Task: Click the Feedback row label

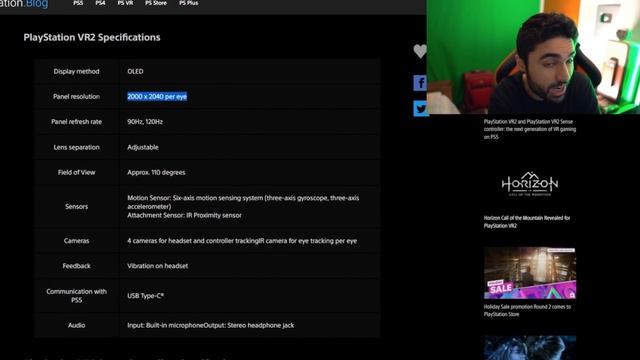Action: [76, 266]
